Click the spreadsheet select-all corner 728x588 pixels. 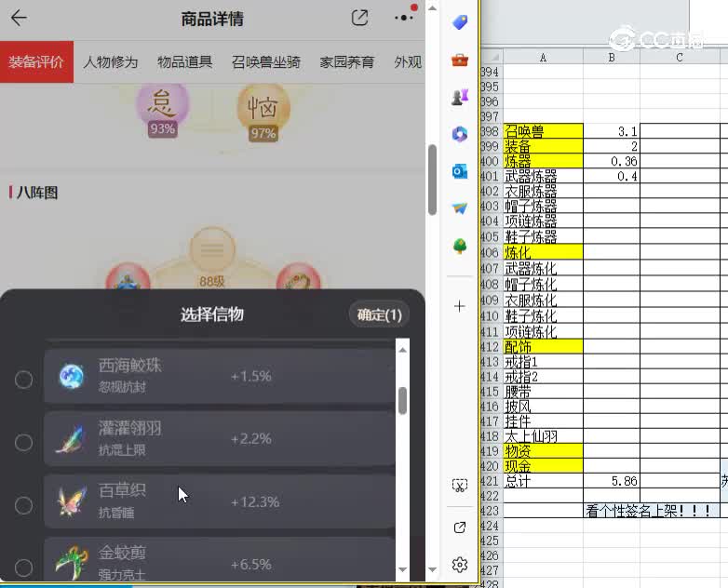pos(492,57)
